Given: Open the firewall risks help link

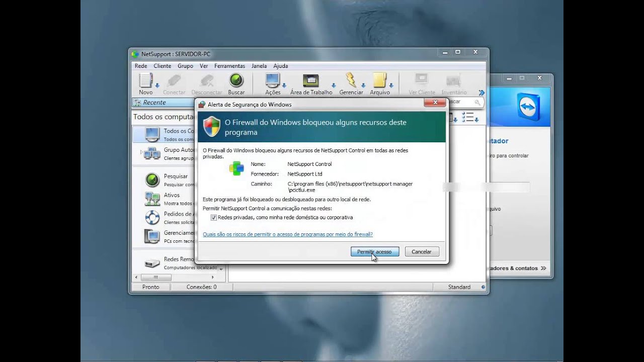Looking at the screenshot, I should (288, 234).
